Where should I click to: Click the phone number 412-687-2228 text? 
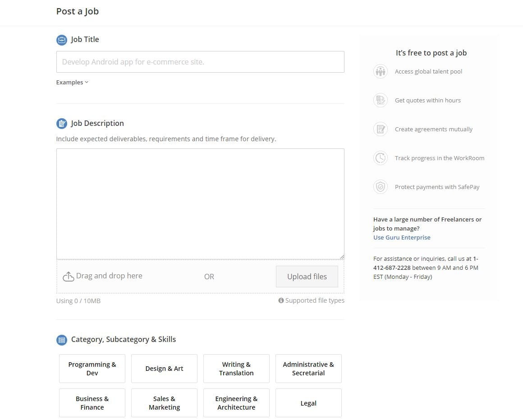click(392, 268)
